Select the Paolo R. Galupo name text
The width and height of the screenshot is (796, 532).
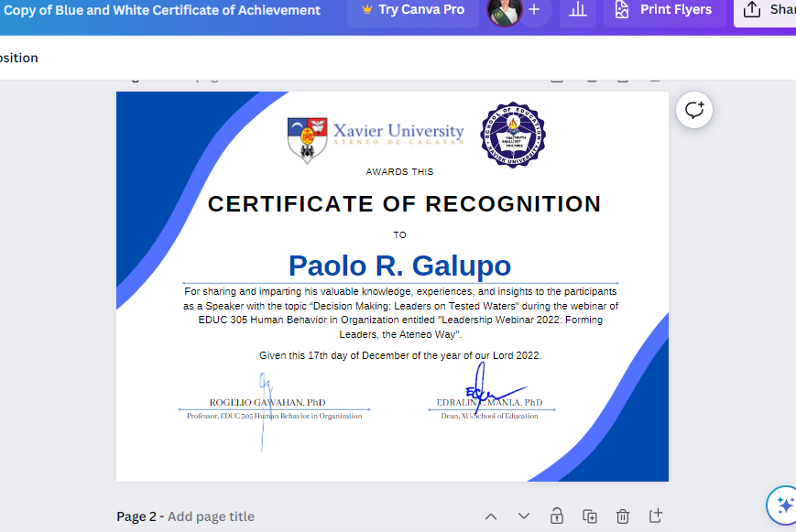point(400,266)
